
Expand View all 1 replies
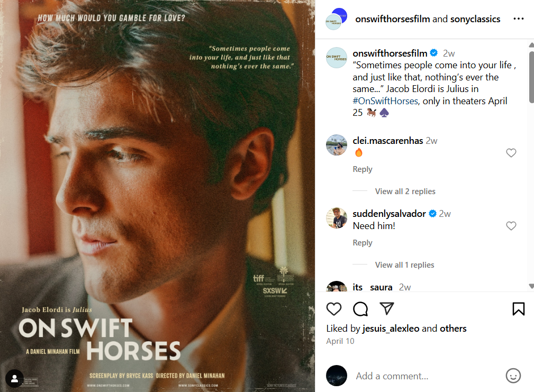405,265
